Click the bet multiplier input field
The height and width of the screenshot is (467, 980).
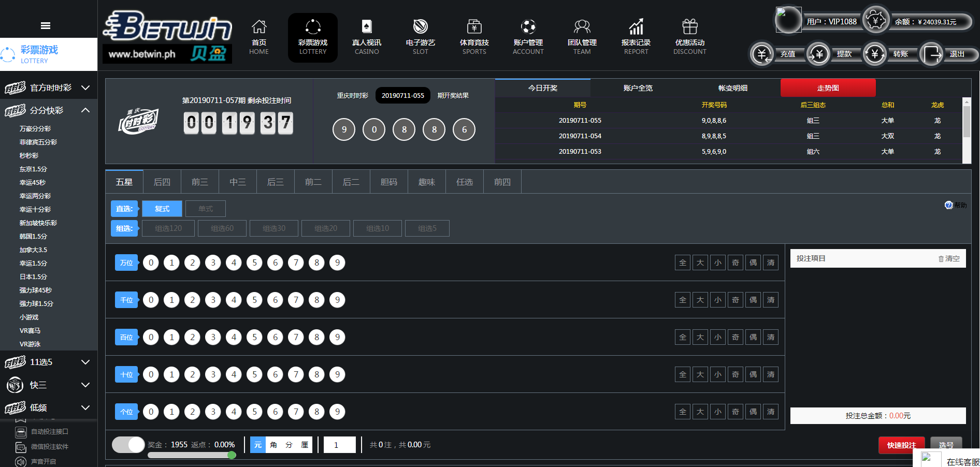click(340, 445)
